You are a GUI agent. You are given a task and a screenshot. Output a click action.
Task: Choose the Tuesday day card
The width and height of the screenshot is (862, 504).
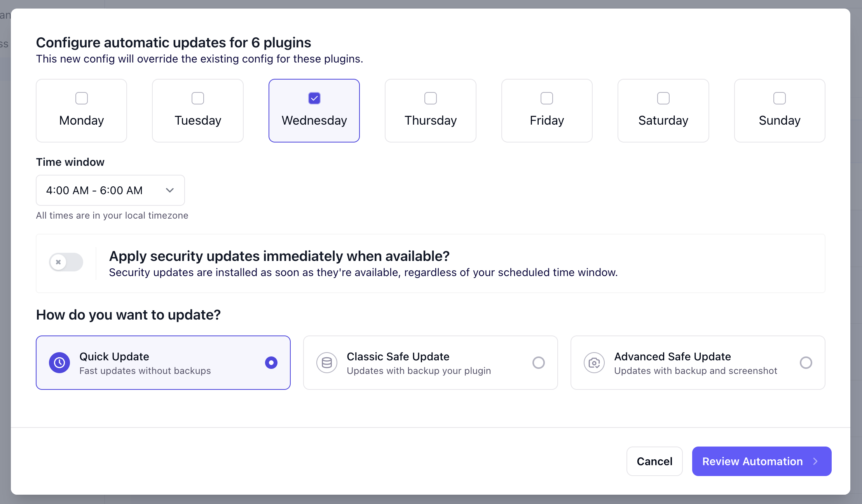click(x=198, y=111)
